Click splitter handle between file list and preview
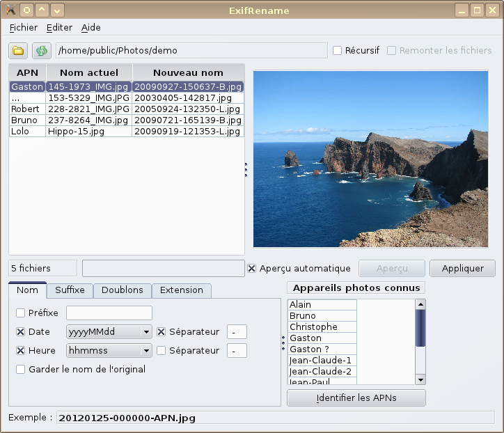The image size is (504, 433). coord(246,170)
